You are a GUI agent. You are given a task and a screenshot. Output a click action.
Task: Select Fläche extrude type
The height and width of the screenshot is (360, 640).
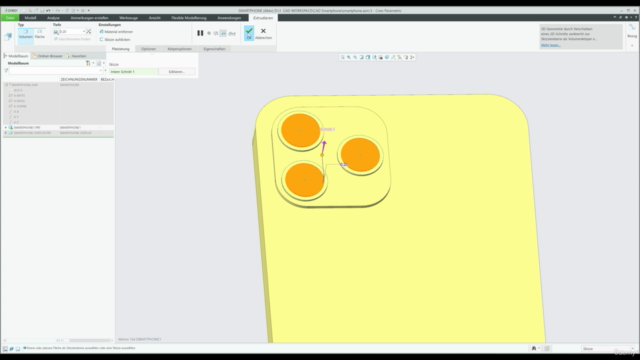pyautogui.click(x=40, y=33)
